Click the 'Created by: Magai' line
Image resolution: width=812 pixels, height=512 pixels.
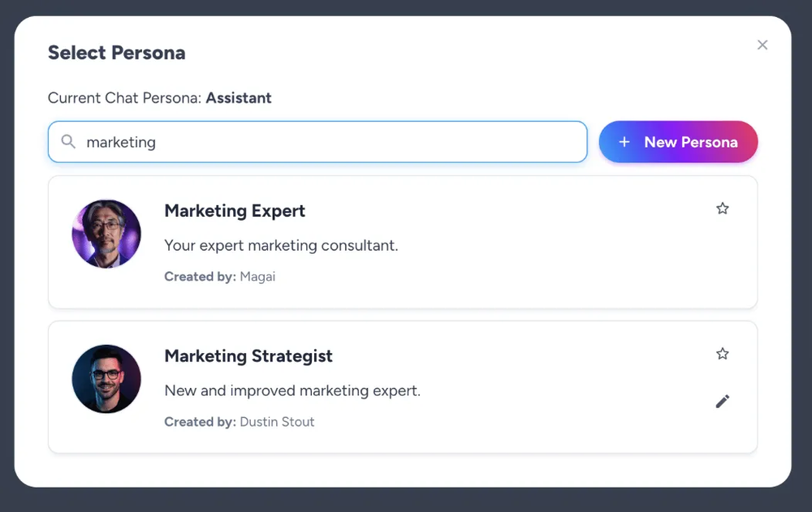(220, 277)
